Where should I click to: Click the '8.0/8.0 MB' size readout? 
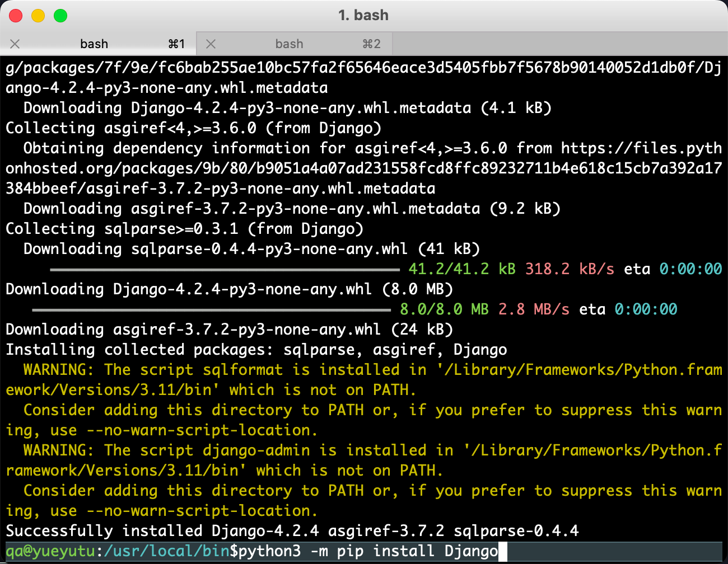click(445, 309)
